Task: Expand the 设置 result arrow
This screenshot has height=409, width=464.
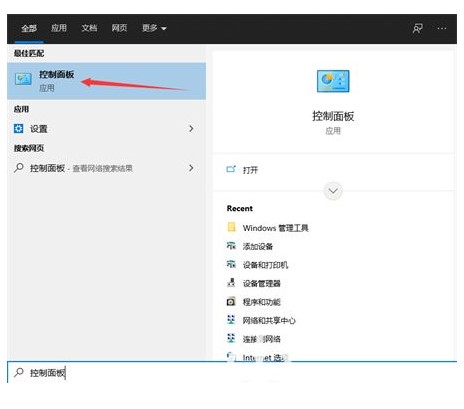Action: click(x=191, y=128)
